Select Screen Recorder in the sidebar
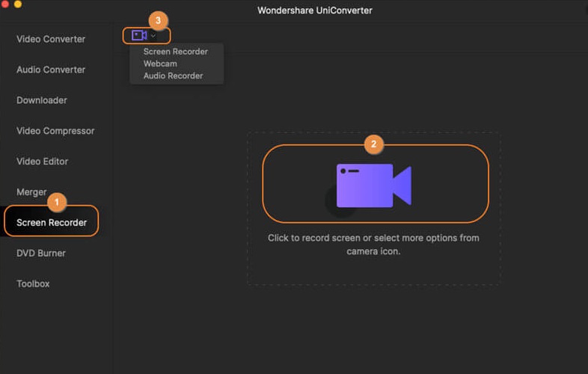The image size is (588, 374). [52, 222]
